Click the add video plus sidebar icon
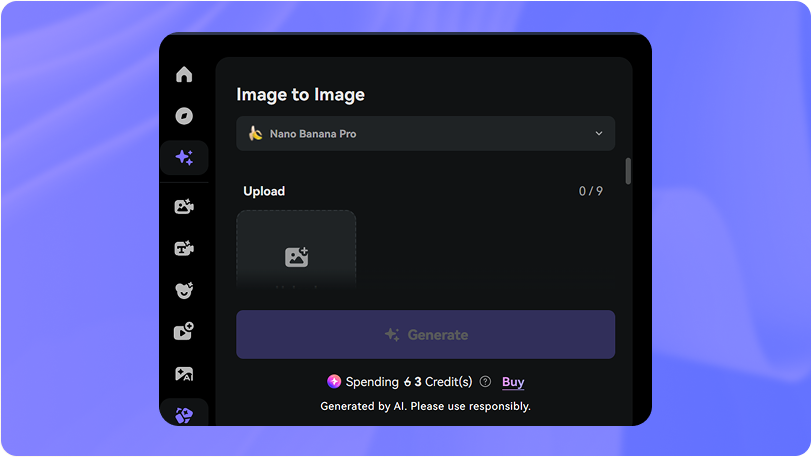 pyautogui.click(x=184, y=332)
